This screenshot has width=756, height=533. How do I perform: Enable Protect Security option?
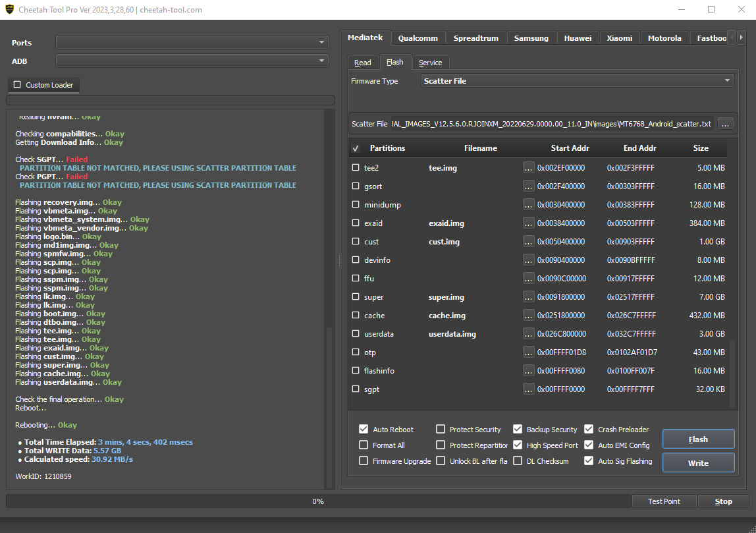pyautogui.click(x=440, y=429)
